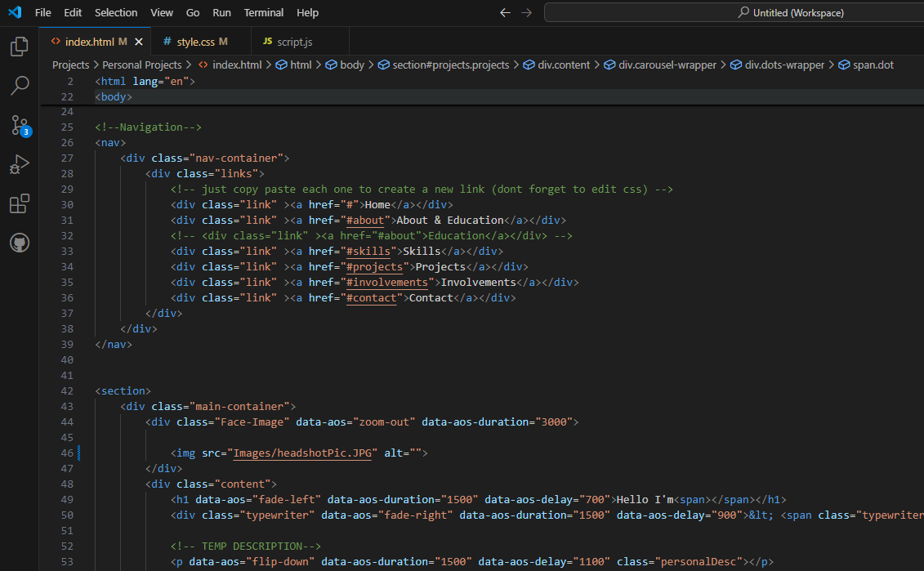
Task: Click the #about href link on line 31
Action: point(364,221)
